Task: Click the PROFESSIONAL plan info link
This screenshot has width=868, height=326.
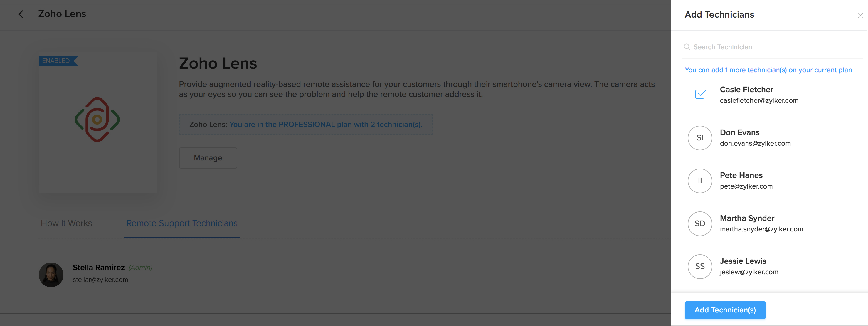Action: click(325, 125)
